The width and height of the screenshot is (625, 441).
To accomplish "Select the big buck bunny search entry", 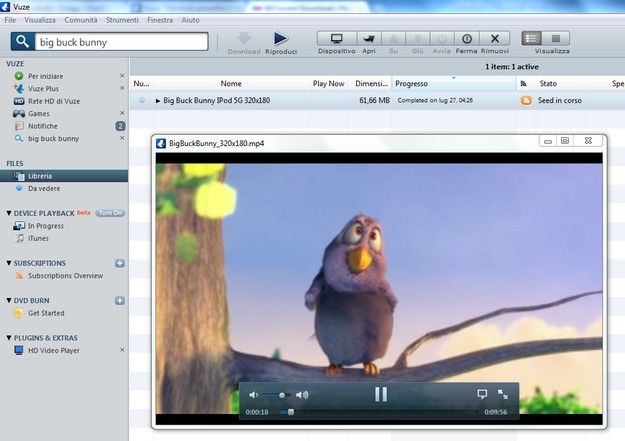I will point(53,139).
